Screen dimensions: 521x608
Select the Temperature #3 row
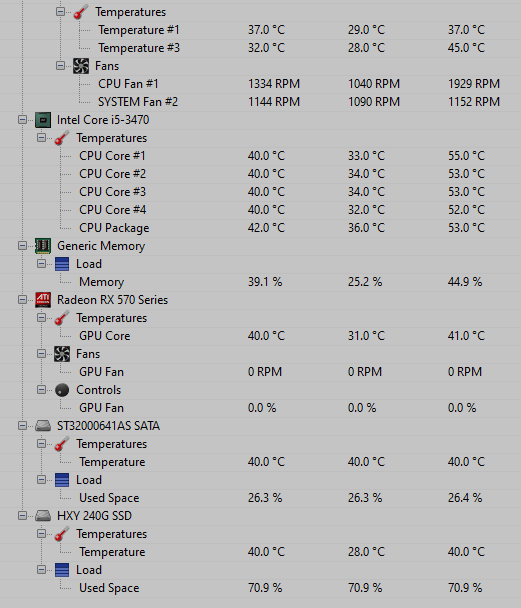(x=260, y=48)
